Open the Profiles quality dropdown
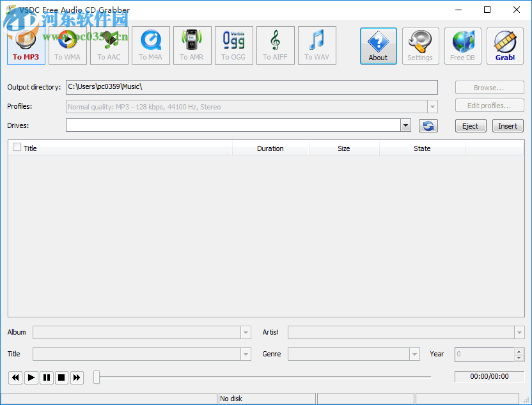 pyautogui.click(x=432, y=106)
